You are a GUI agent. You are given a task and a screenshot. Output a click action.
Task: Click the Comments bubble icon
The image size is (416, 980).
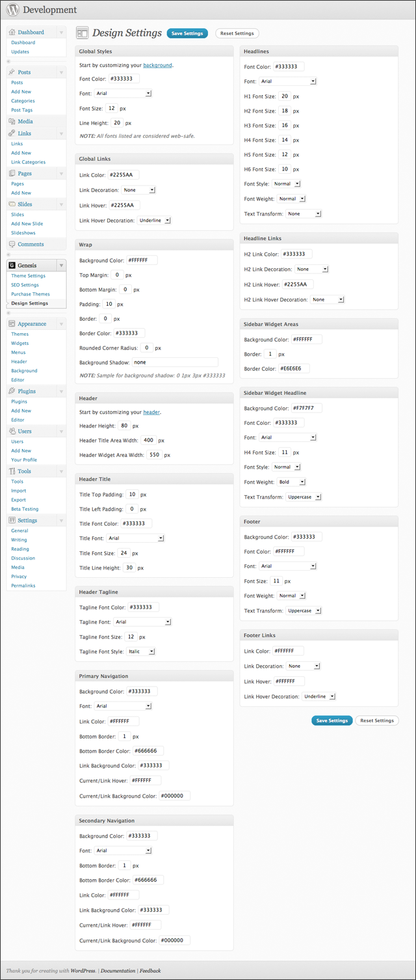point(12,245)
